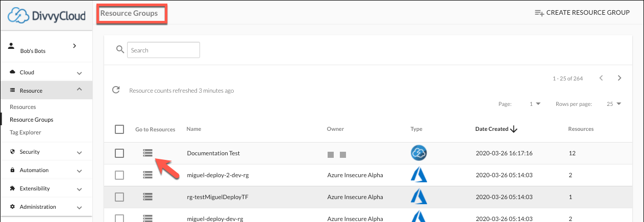
Task: Click the Documentation Test group name
Action: [213, 153]
